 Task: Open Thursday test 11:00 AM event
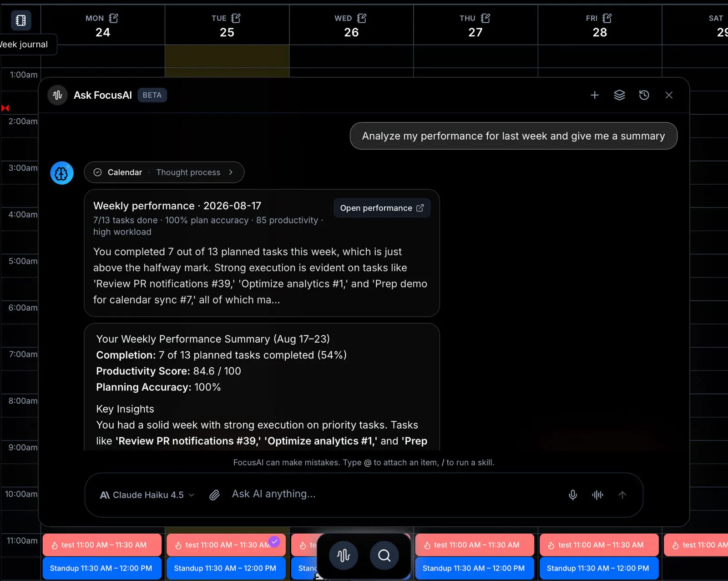point(475,545)
